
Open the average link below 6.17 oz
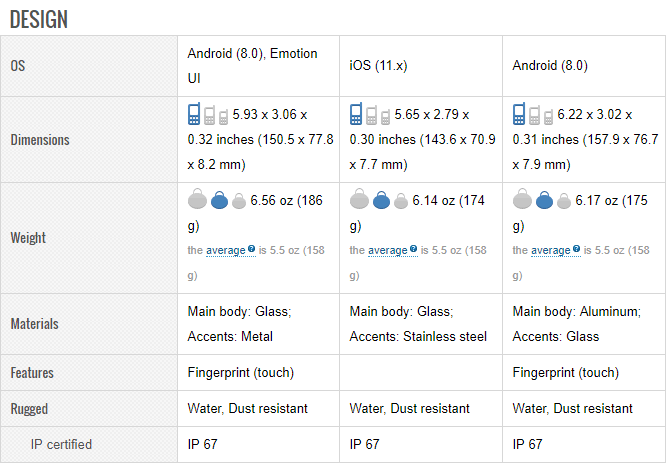pos(550,250)
